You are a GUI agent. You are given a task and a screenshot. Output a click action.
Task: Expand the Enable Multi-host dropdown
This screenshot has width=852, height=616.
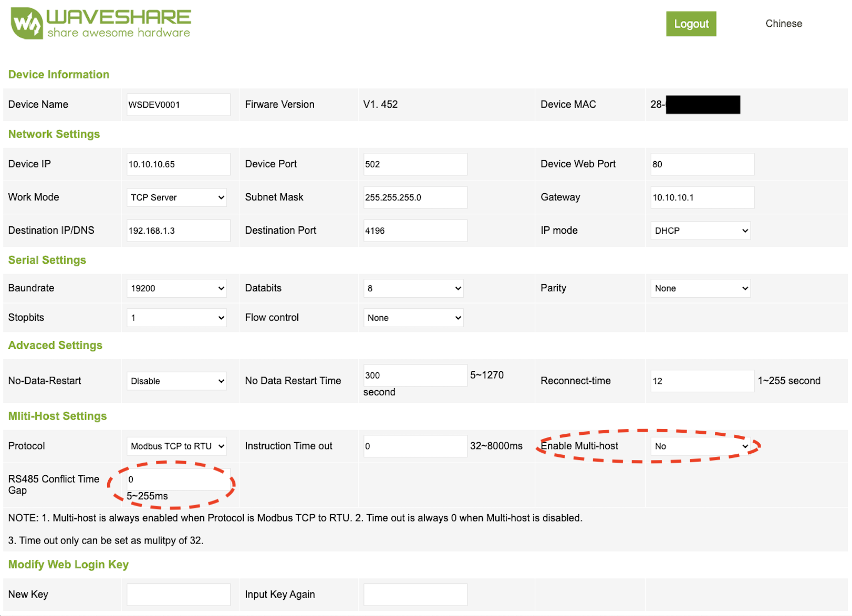coord(700,446)
